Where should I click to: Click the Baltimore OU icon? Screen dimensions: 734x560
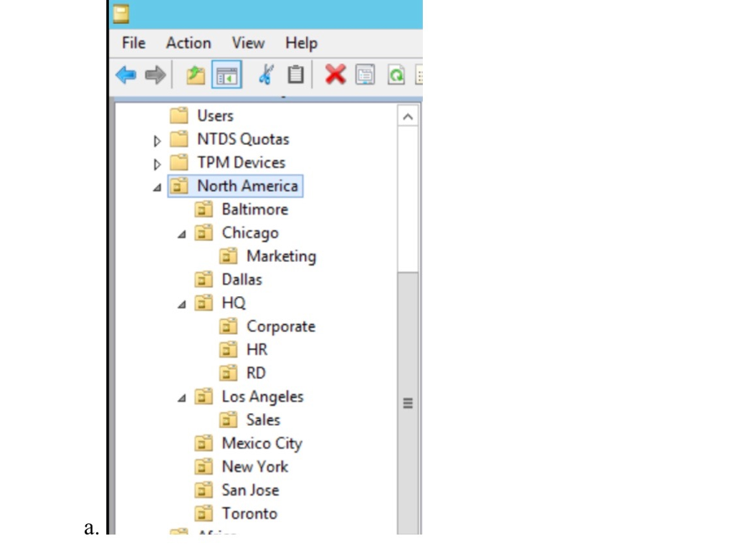(204, 209)
